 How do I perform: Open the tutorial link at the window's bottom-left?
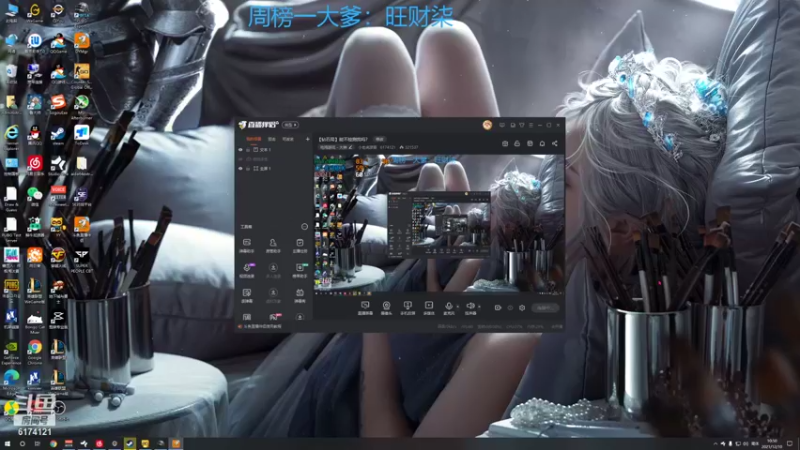[261, 327]
